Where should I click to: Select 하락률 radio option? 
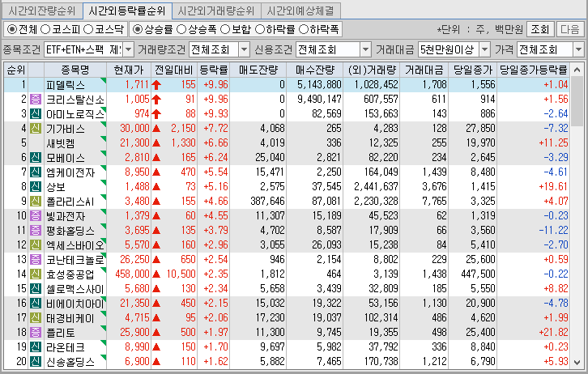point(260,29)
